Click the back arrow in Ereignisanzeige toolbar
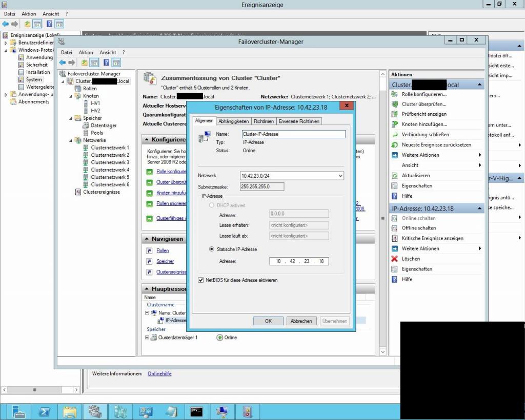525x420 pixels. (5, 24)
